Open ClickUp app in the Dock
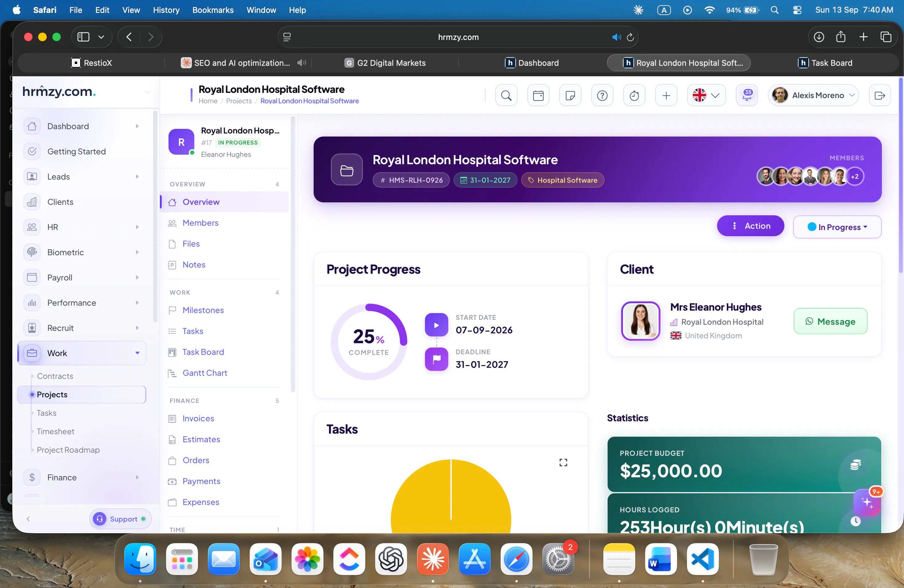 349,559
